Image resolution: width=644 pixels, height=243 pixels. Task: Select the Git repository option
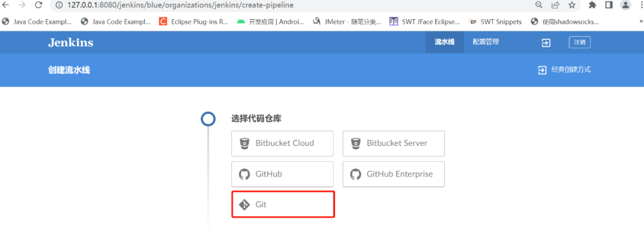283,204
